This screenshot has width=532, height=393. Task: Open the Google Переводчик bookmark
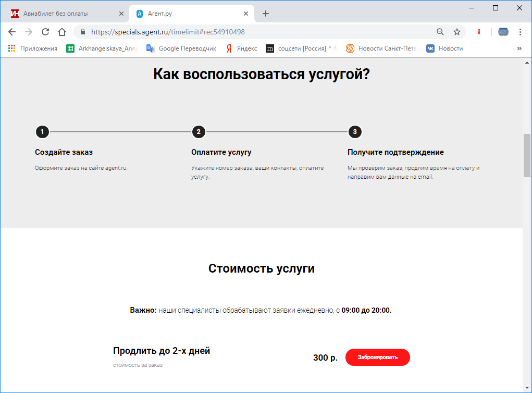coord(181,48)
